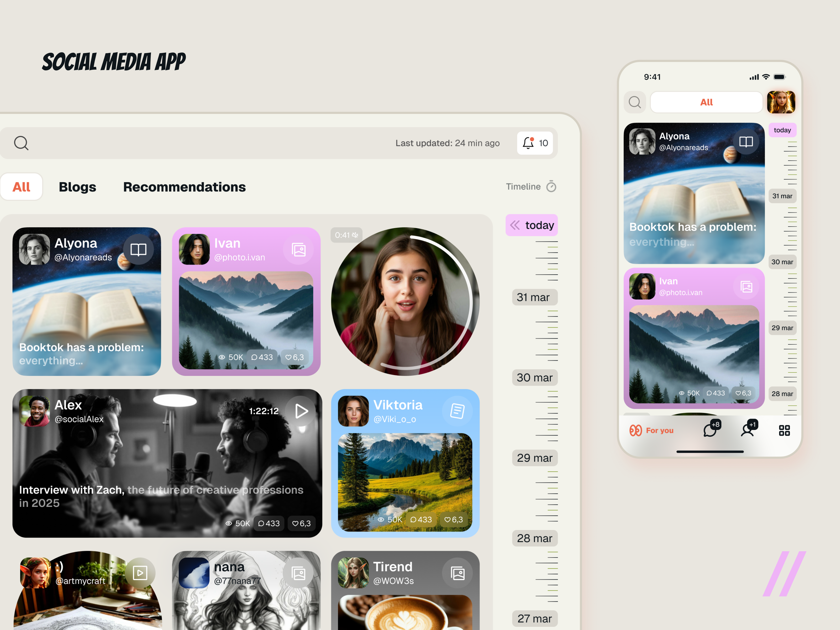Tap the All filter pill on phone
This screenshot has height=630, width=840.
coord(706,102)
